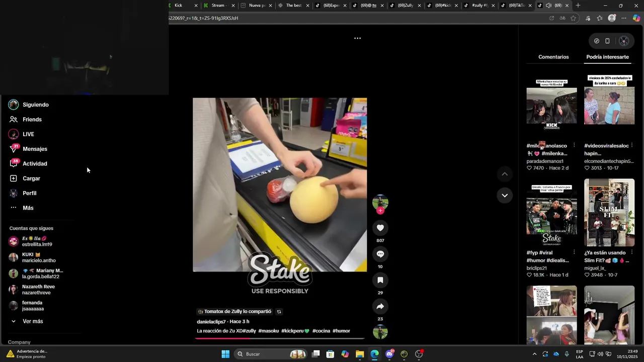Click the repost icon beside compartió text
The height and width of the screenshot is (362, 644).
pos(279,312)
